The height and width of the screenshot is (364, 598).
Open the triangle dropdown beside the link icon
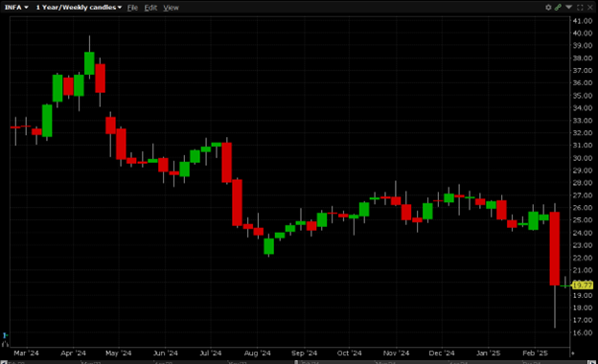tap(568, 8)
